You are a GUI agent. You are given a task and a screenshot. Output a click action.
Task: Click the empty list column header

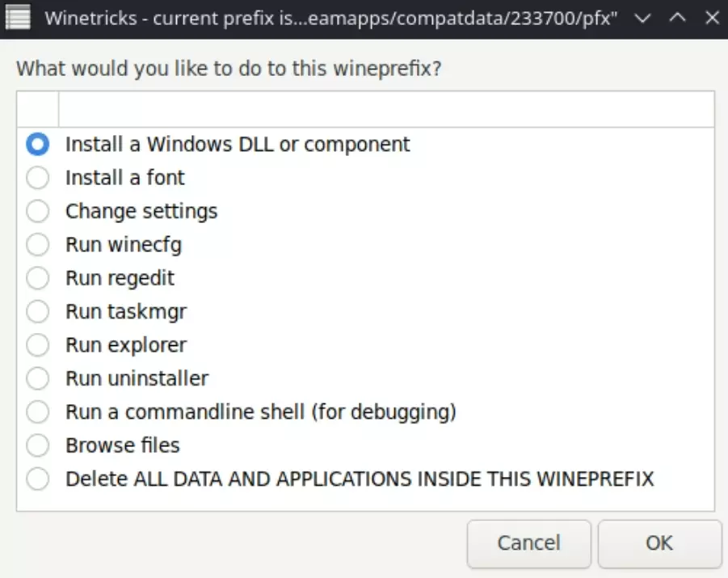(x=386, y=109)
